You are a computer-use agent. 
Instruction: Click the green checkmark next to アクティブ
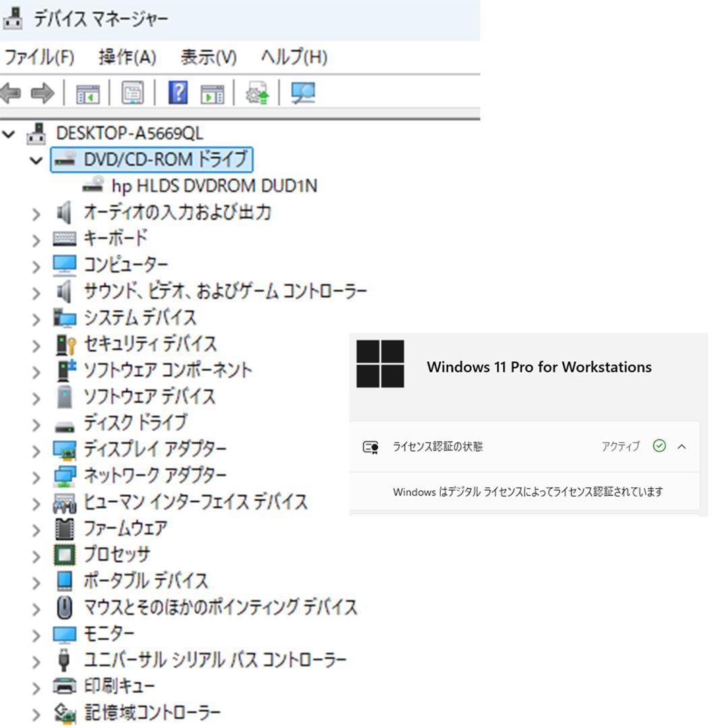pyautogui.click(x=659, y=446)
